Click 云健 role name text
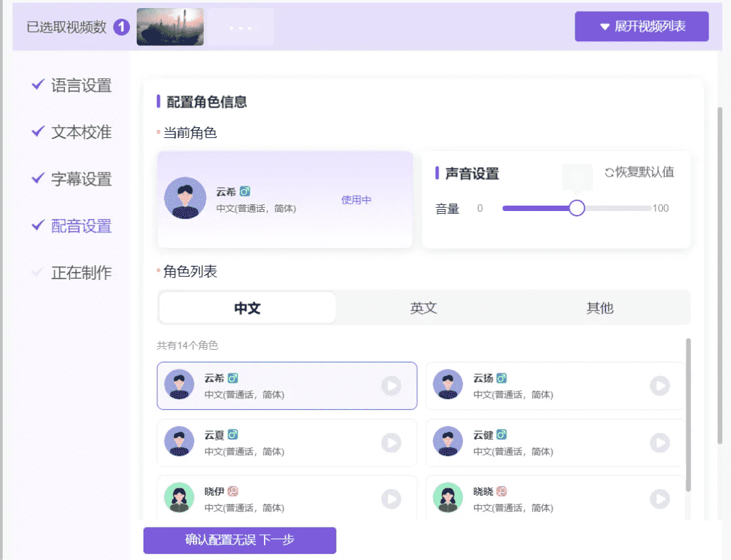 tap(483, 435)
